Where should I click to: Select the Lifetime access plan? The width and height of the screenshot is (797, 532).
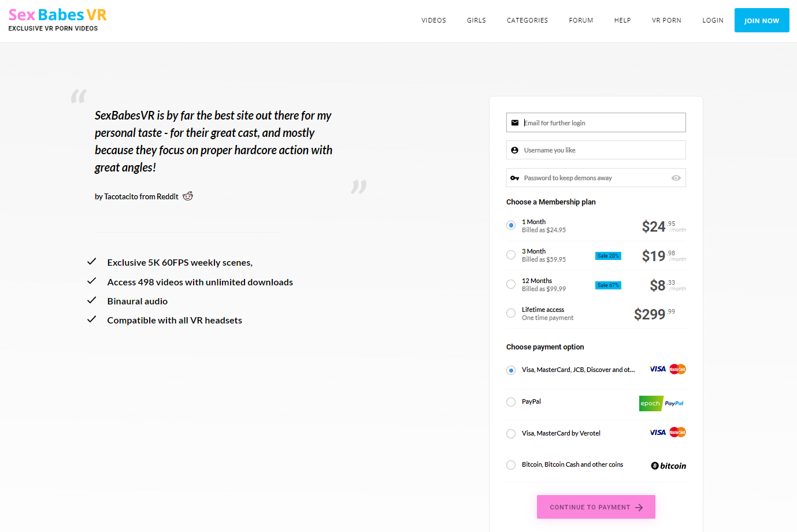point(511,313)
